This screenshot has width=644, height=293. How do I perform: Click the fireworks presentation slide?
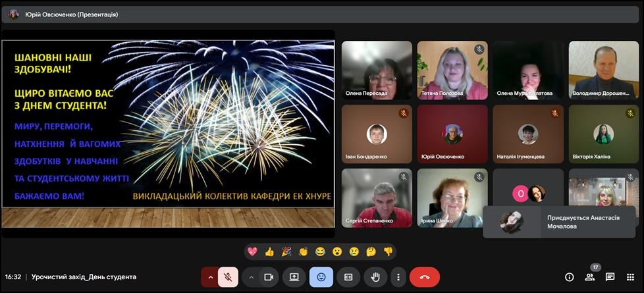pos(168,125)
